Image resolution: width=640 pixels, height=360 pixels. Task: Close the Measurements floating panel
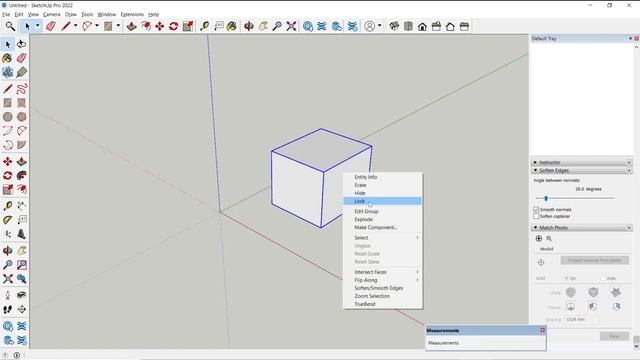pyautogui.click(x=542, y=330)
